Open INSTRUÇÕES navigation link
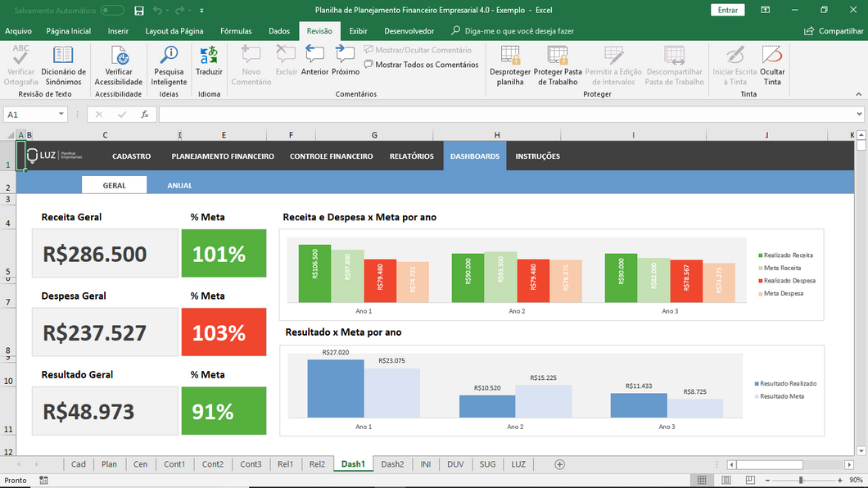The width and height of the screenshot is (868, 488). point(537,156)
